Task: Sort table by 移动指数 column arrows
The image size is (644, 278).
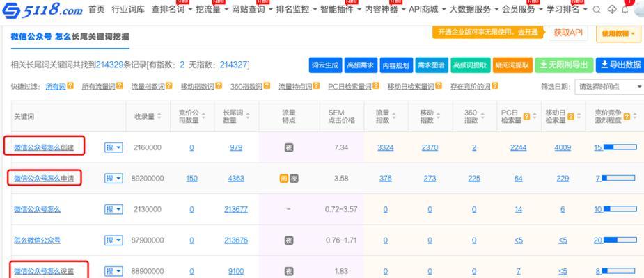Action: coord(438,117)
